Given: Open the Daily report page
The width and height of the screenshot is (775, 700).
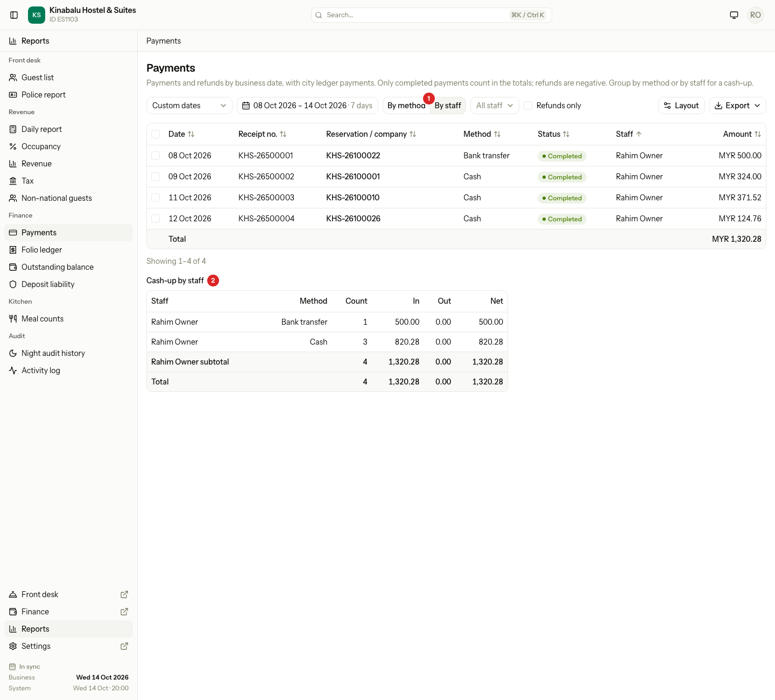Looking at the screenshot, I should (x=68, y=129).
